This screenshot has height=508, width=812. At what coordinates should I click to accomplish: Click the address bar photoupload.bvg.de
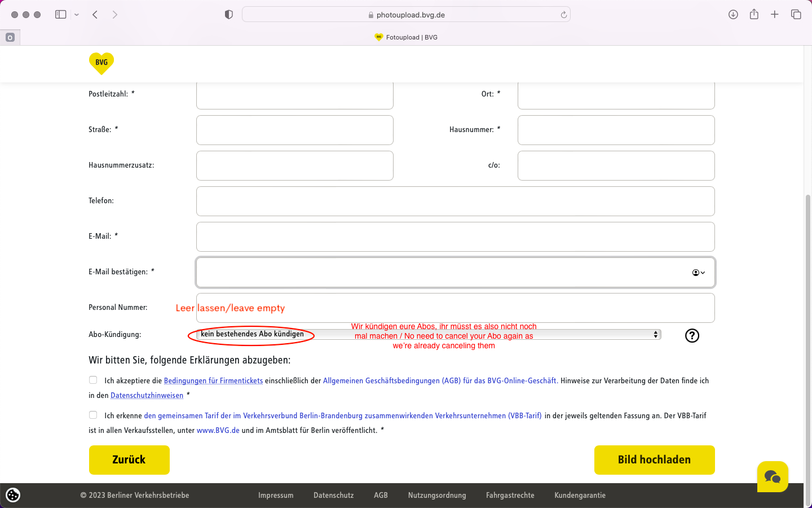pyautogui.click(x=406, y=15)
